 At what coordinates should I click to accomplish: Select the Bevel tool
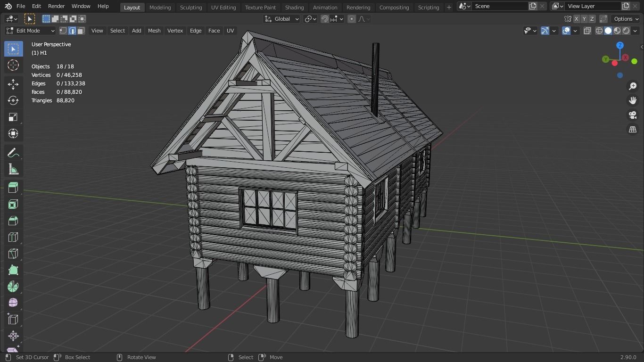13,221
